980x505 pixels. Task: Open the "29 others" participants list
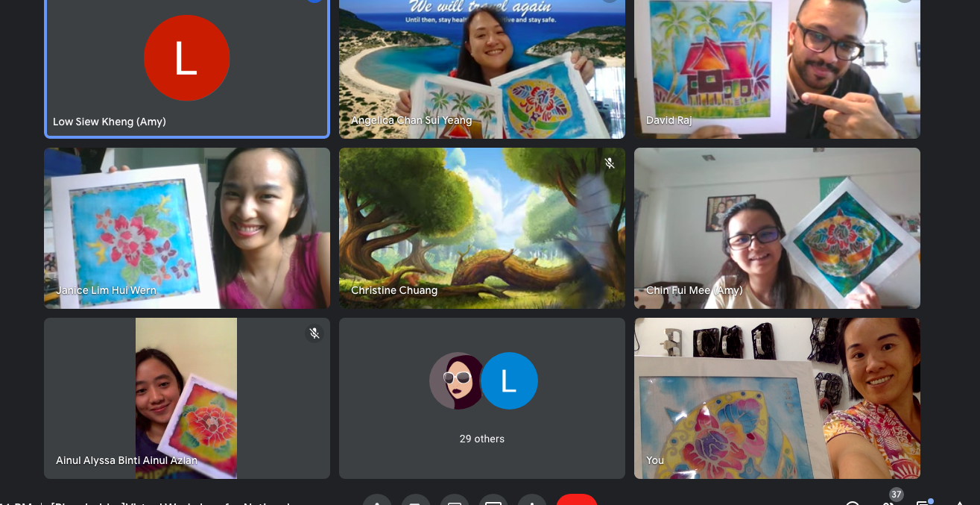[x=482, y=439]
